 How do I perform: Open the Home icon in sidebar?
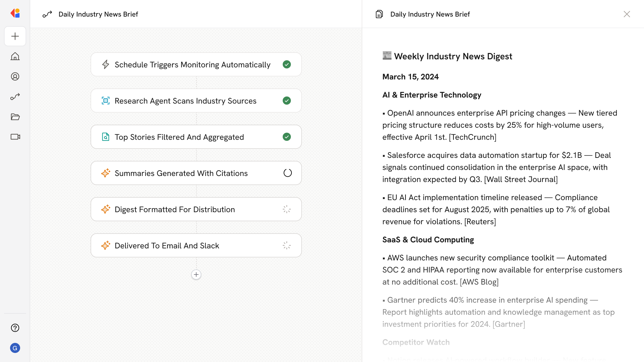pos(15,56)
